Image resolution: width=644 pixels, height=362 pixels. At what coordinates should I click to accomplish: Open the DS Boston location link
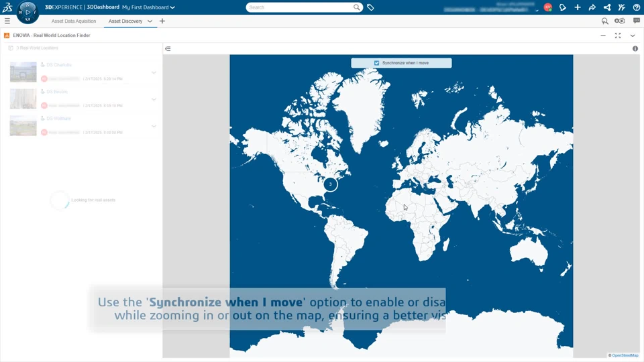coord(56,92)
